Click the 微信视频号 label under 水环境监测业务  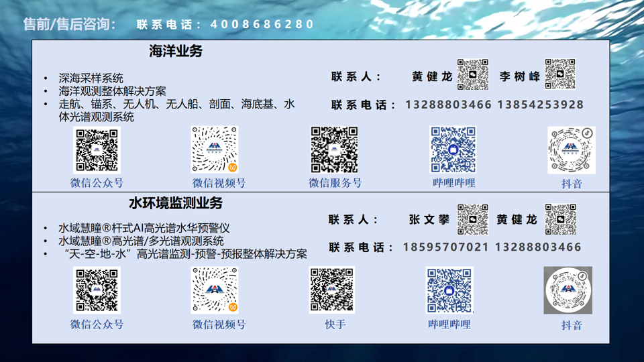click(x=219, y=324)
